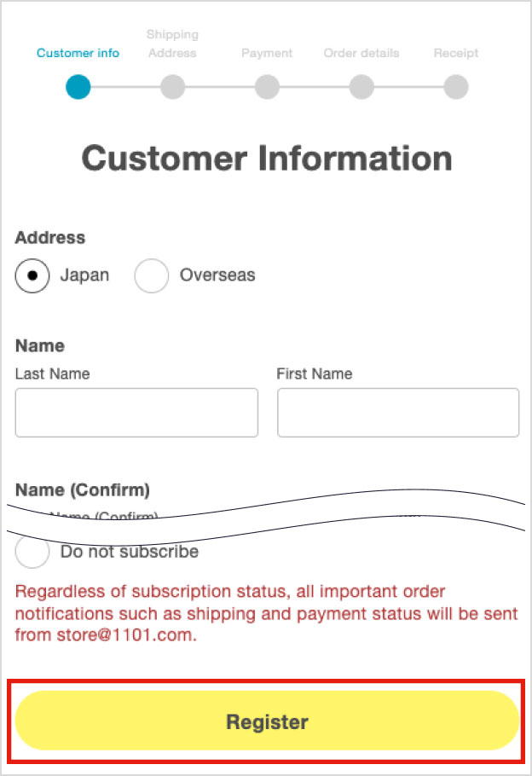Focus the Last Name input field
Screen dimensions: 532x776
[136, 413]
